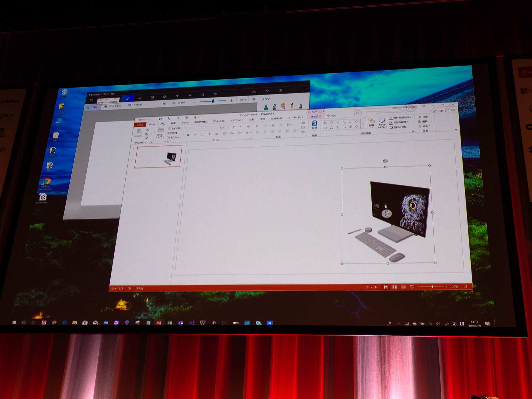This screenshot has height=399, width=532.
Task: Click the Cut scissors icon
Action: click(x=147, y=130)
